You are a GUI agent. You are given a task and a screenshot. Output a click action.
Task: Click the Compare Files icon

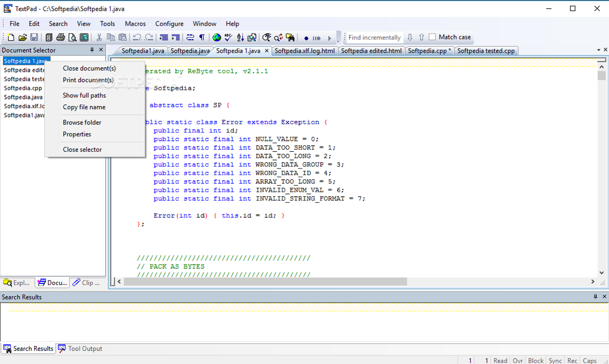point(252,38)
